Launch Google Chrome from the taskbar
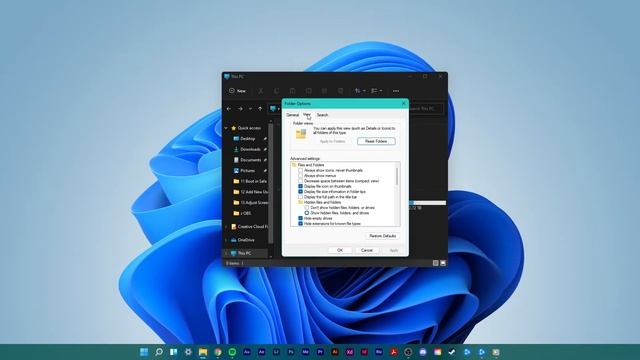This screenshot has height=360, width=640. coord(218,352)
